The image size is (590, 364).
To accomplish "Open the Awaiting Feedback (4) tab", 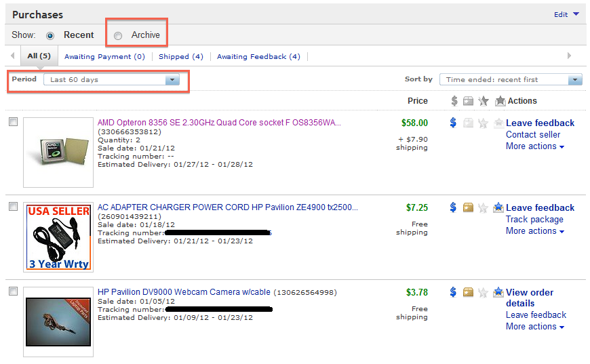I will [x=258, y=57].
